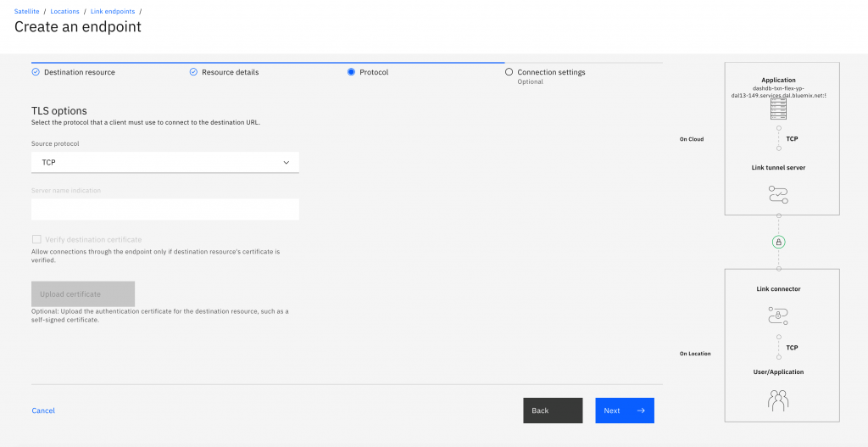
Task: Click the Application server icon in diagram
Action: 778,110
